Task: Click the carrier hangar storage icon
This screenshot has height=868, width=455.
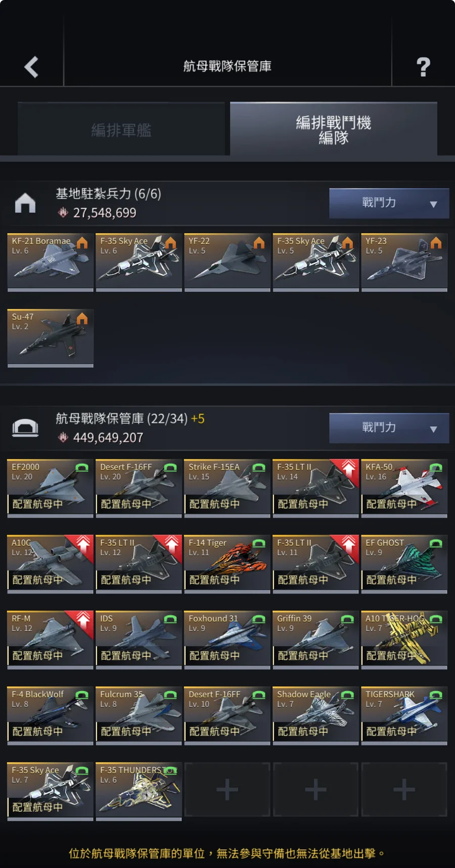Action: 25,428
